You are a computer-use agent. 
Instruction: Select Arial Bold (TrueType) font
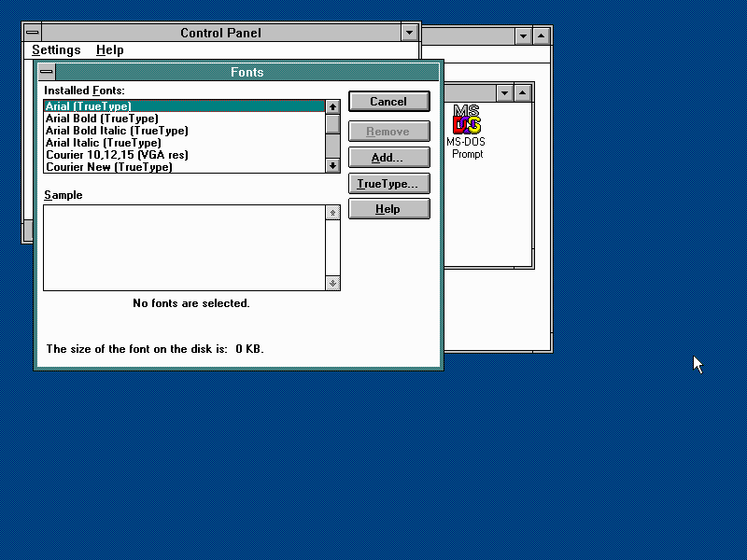(102, 119)
